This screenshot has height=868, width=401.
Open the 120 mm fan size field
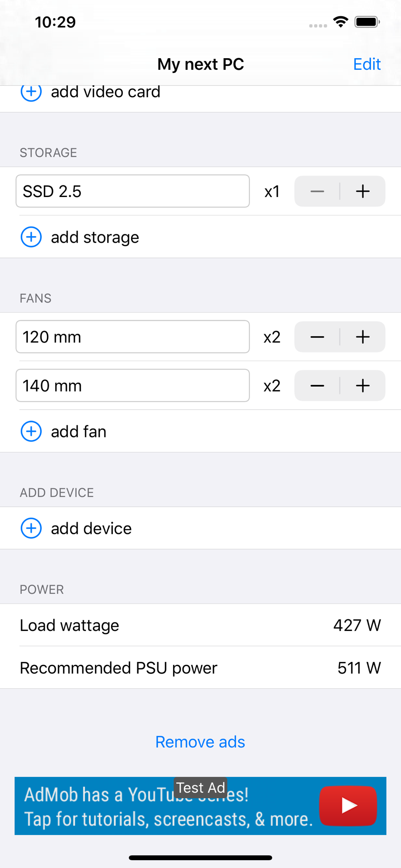pyautogui.click(x=133, y=337)
